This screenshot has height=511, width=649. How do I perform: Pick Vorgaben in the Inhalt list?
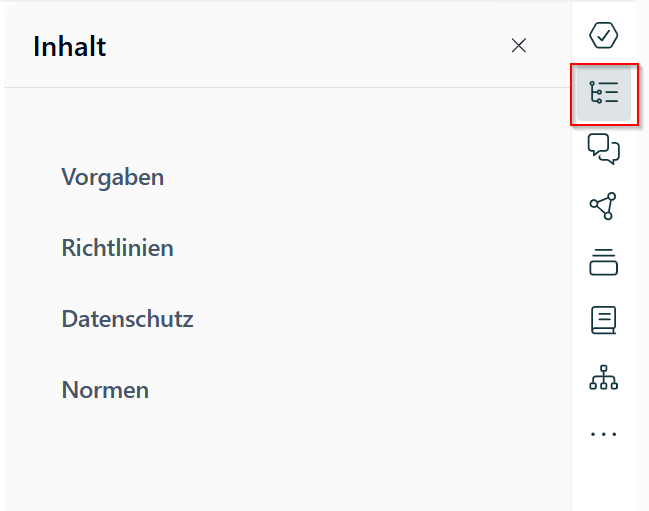[113, 177]
